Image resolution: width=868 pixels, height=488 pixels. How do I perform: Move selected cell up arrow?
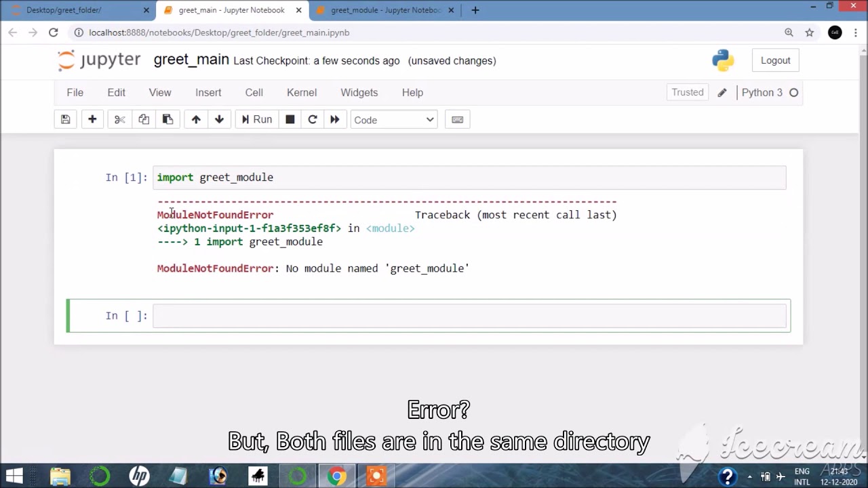click(196, 120)
